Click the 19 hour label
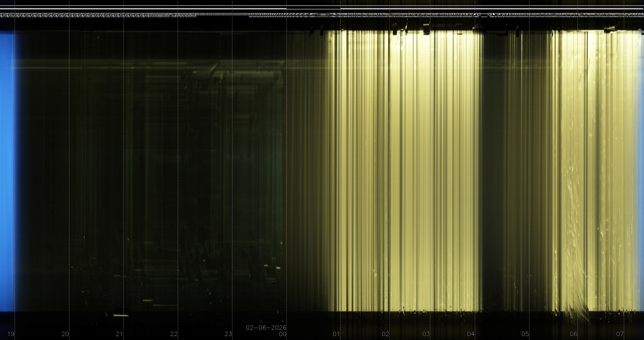This screenshot has height=340, width=644. coord(11,334)
